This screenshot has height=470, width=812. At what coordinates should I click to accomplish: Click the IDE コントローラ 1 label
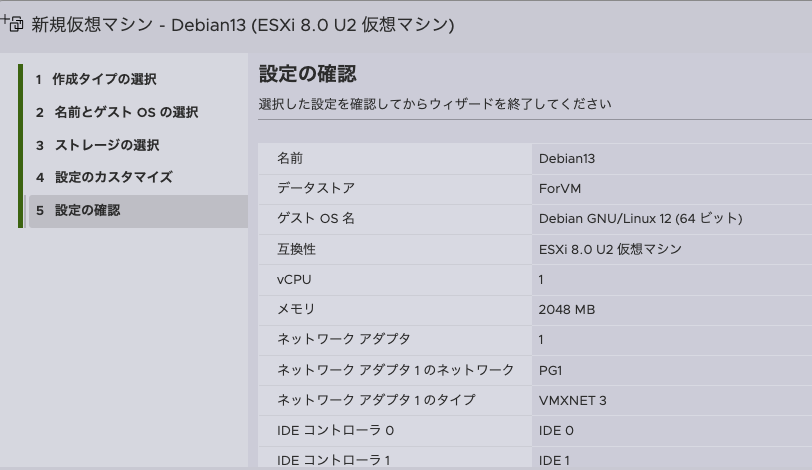pyautogui.click(x=334, y=460)
